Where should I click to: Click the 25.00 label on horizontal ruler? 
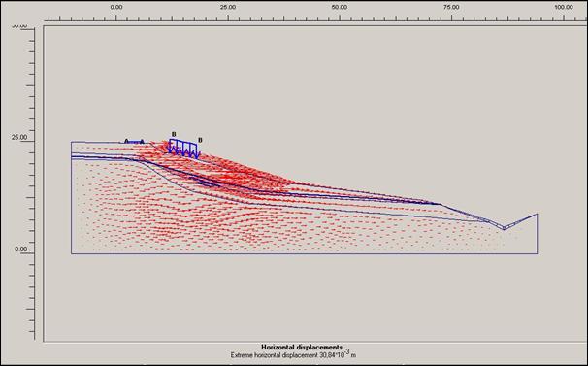click(228, 7)
